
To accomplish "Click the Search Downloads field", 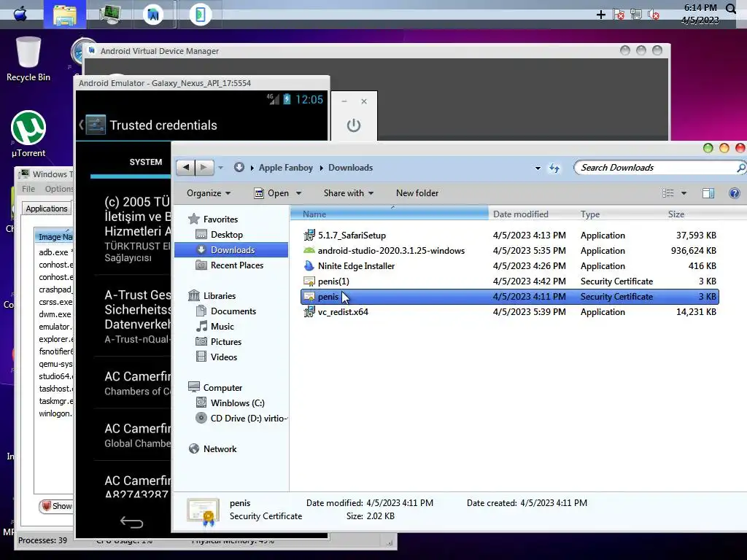I will [655, 168].
